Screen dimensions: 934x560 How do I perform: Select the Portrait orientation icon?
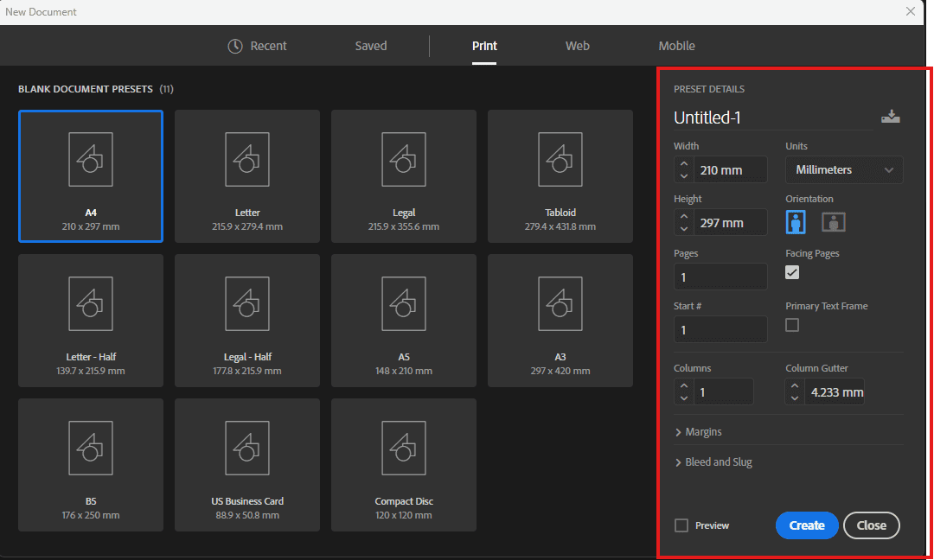pyautogui.click(x=795, y=222)
